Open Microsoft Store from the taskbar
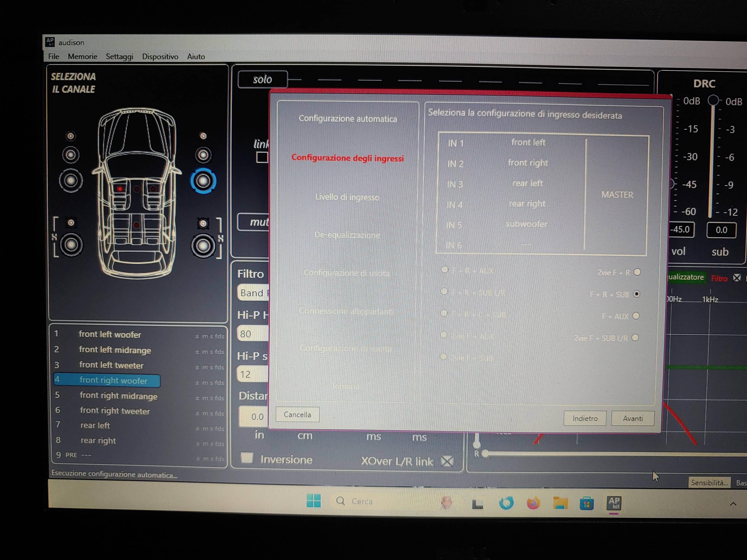The image size is (747, 560). (x=587, y=504)
